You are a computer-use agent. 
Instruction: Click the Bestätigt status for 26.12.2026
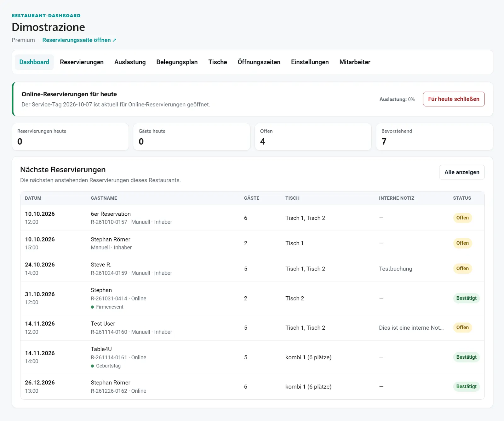[466, 387]
